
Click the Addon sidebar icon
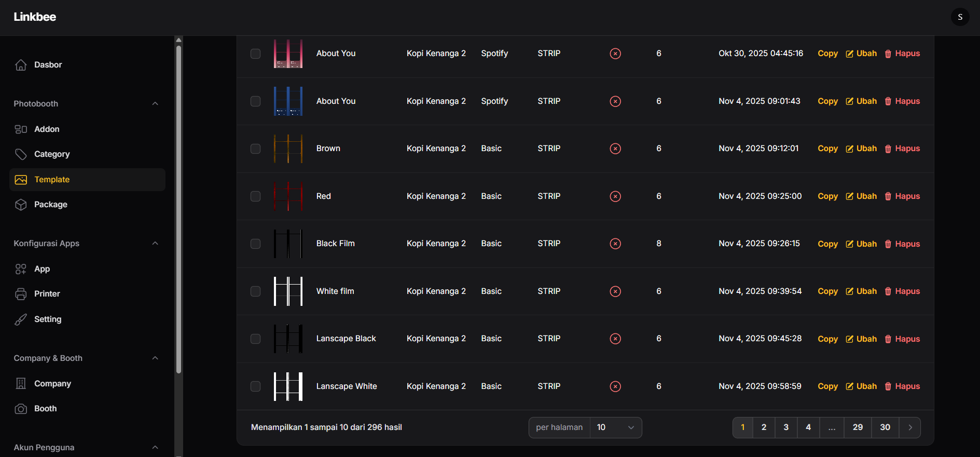[x=21, y=129]
